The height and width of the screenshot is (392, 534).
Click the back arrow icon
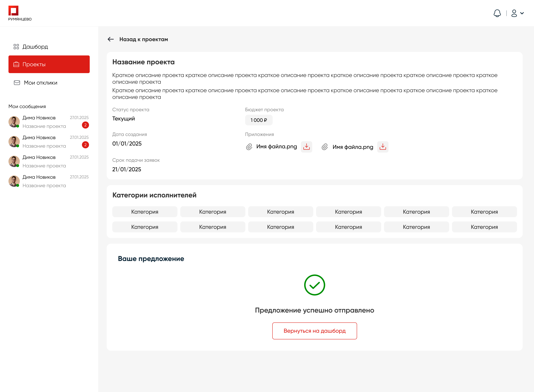point(111,39)
